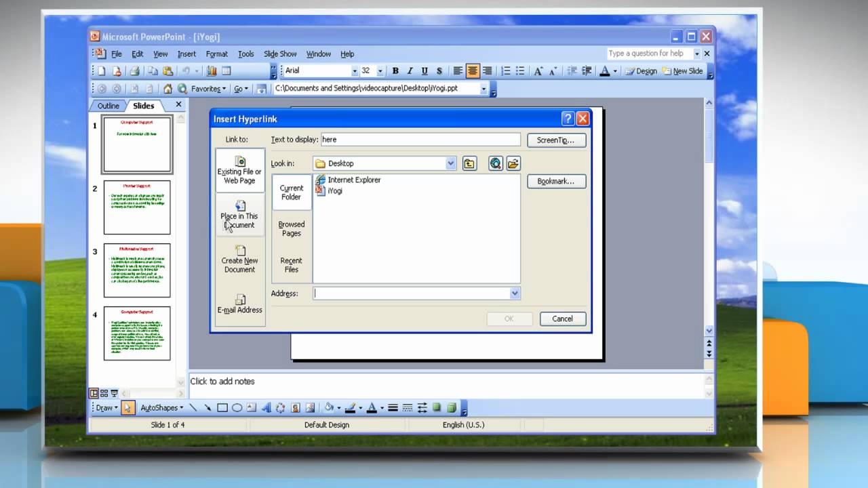This screenshot has width=868, height=488.
Task: Click Browse for File icon in dialog
Action: click(513, 163)
